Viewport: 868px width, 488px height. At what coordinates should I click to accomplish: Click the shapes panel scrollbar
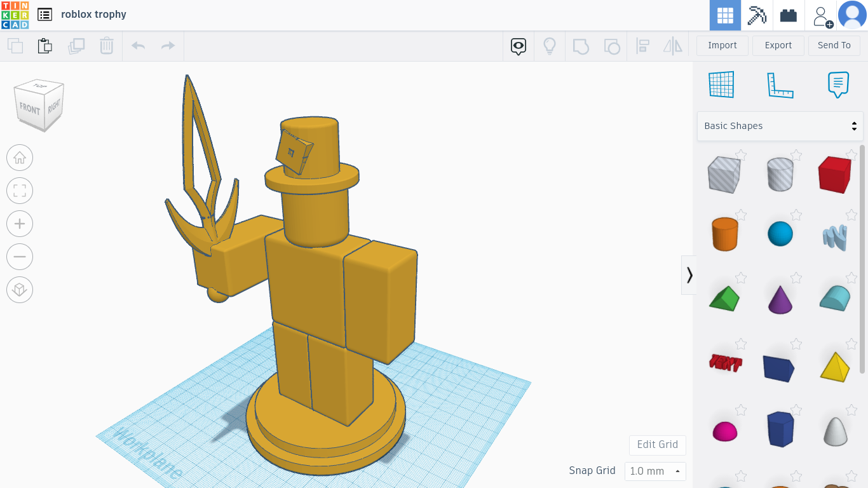tap(862, 259)
